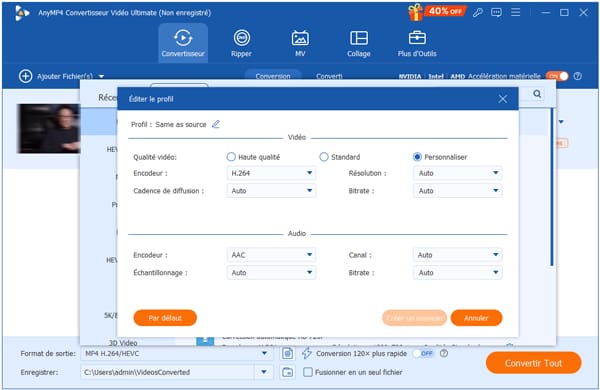Go to the Collage tab

(x=359, y=43)
